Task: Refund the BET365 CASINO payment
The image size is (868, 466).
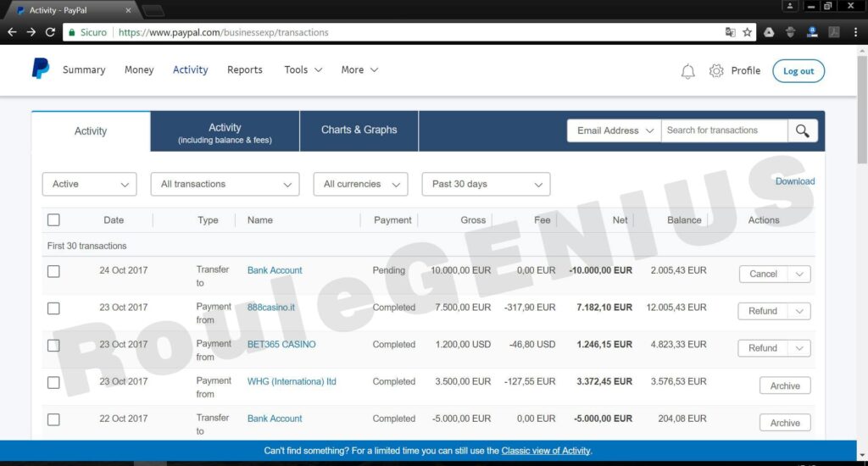Action: [x=763, y=348]
